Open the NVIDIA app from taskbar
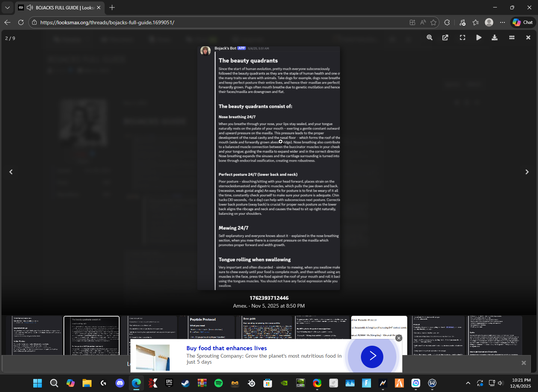Image resolution: width=538 pixels, height=392 pixels. coord(284,383)
